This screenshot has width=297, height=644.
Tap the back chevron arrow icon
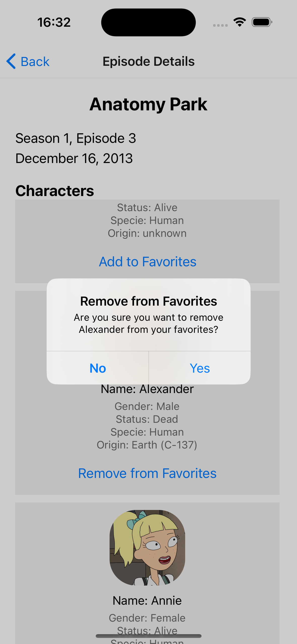pos(11,61)
